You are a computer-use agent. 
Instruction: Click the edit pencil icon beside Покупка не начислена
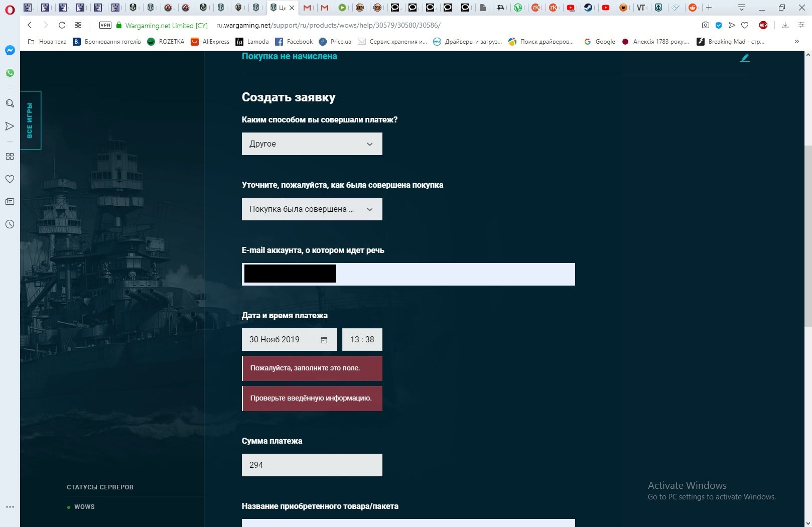pos(745,58)
